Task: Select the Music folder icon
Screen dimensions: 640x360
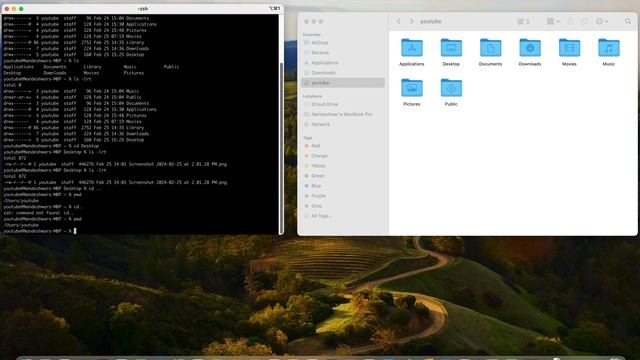Action: pos(609,48)
